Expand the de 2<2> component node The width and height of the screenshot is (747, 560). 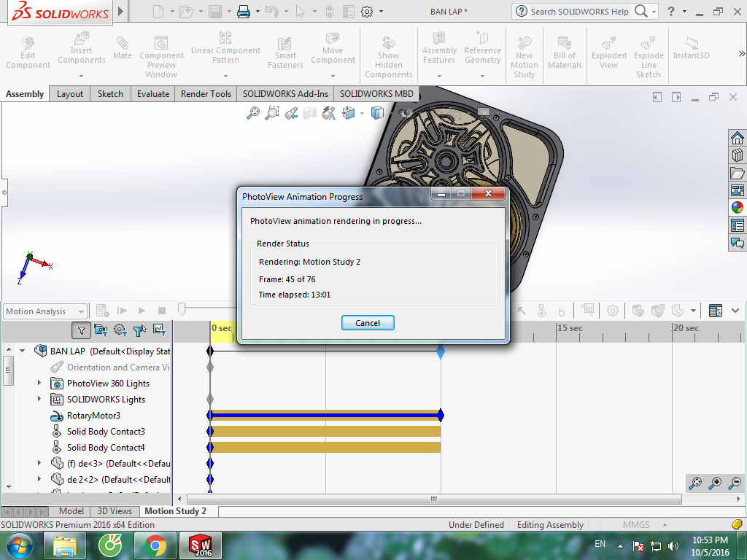pos(39,478)
